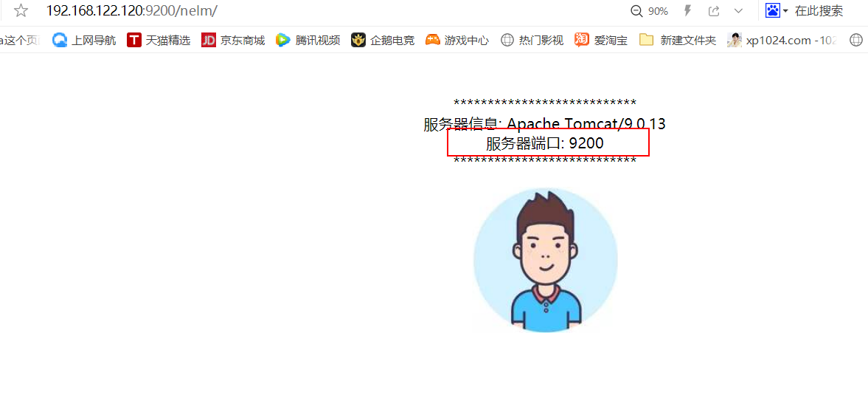Click the 在此搜索 search box
The height and width of the screenshot is (395, 868).
(819, 10)
